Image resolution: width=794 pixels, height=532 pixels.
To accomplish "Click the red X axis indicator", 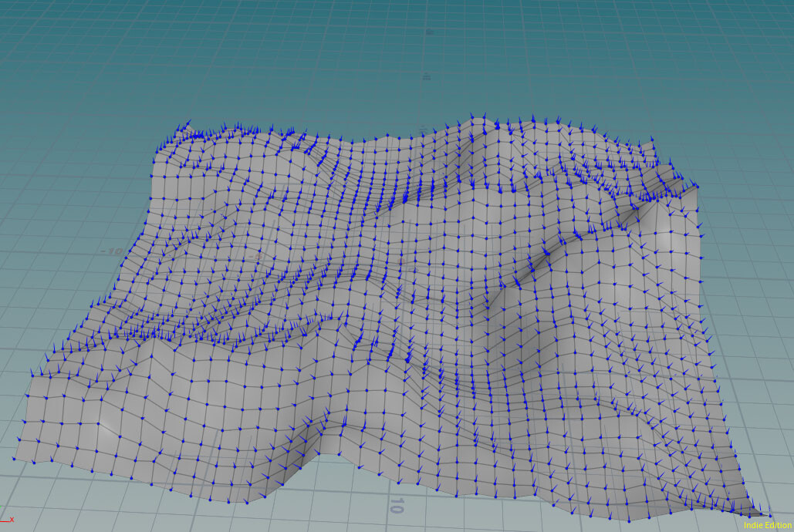I will pos(12,520).
